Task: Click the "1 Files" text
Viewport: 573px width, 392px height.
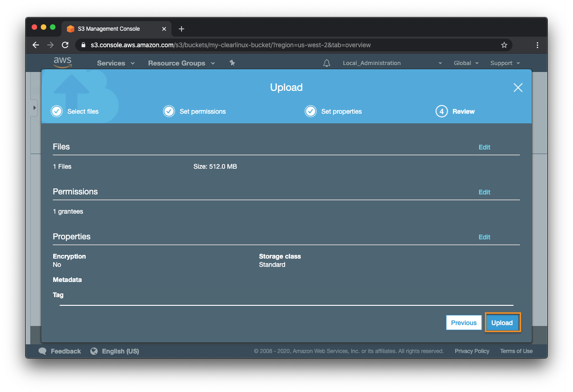Action: pyautogui.click(x=62, y=166)
